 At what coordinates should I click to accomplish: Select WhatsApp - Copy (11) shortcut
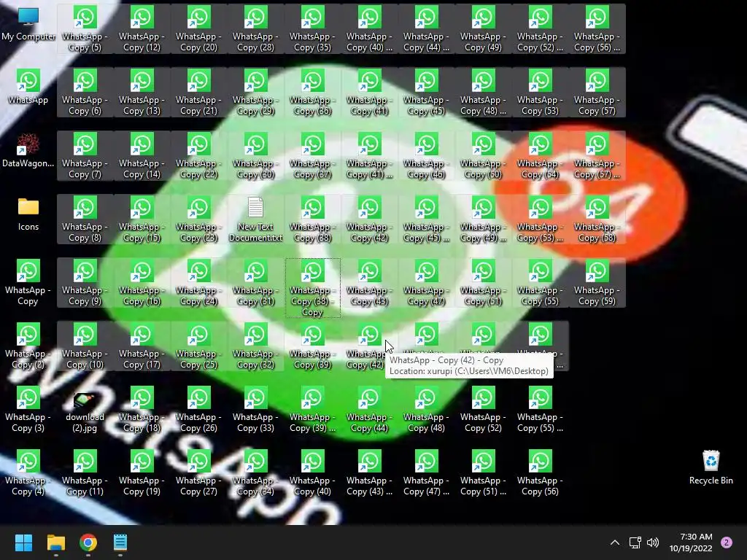[x=85, y=472]
